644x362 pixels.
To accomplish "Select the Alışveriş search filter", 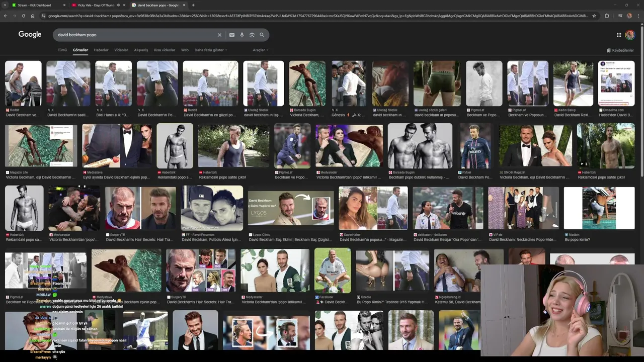I will pyautogui.click(x=141, y=50).
